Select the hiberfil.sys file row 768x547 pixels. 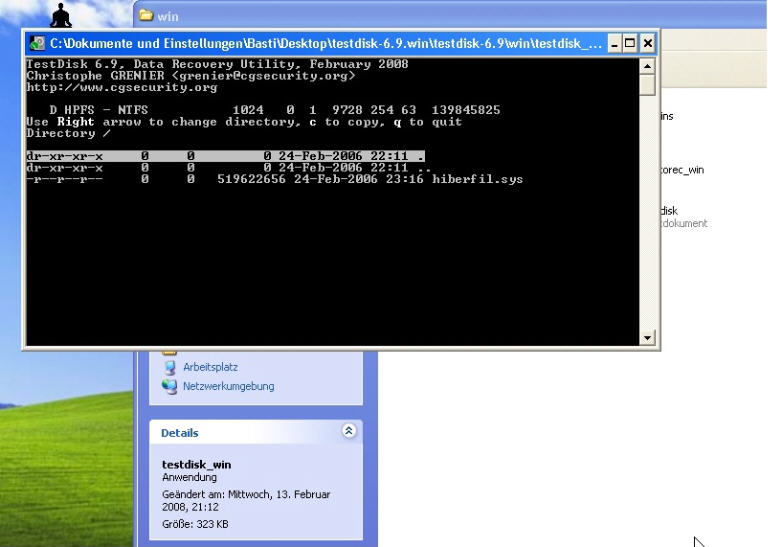pos(275,179)
